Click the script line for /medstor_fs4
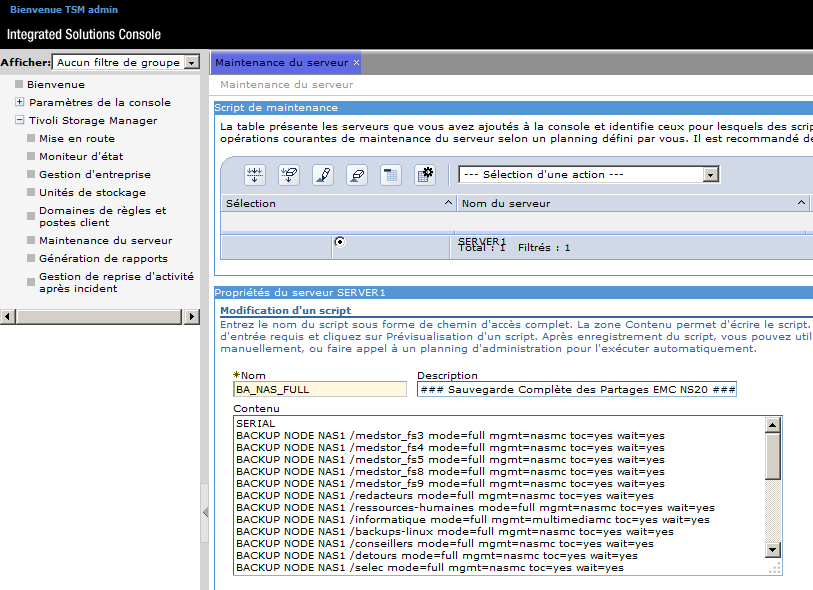This screenshot has height=590, width=813. [450, 447]
